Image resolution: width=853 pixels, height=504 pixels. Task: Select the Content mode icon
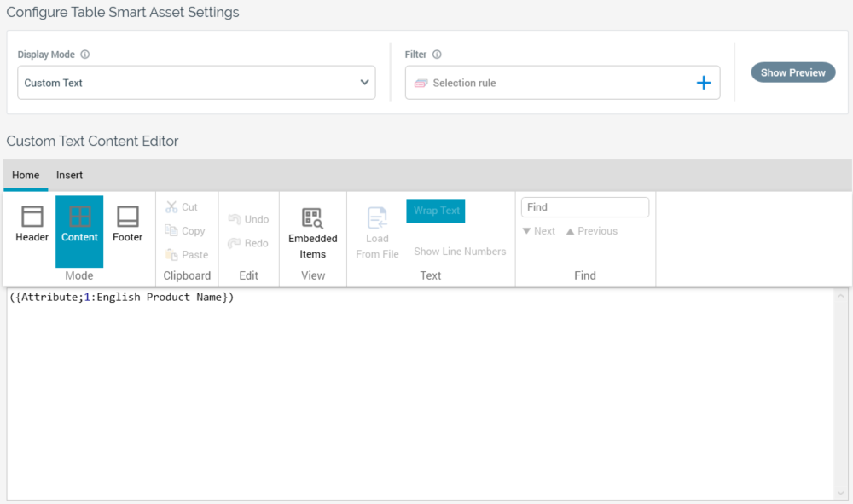coord(79,217)
